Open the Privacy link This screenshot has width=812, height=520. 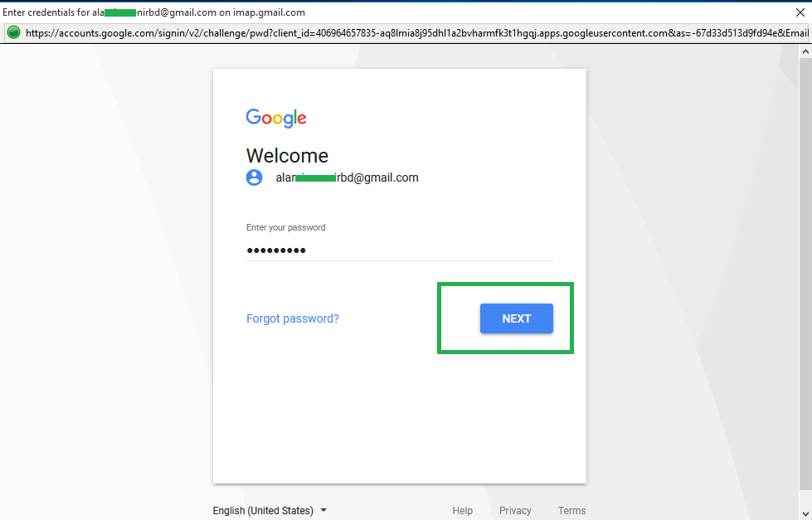[515, 510]
